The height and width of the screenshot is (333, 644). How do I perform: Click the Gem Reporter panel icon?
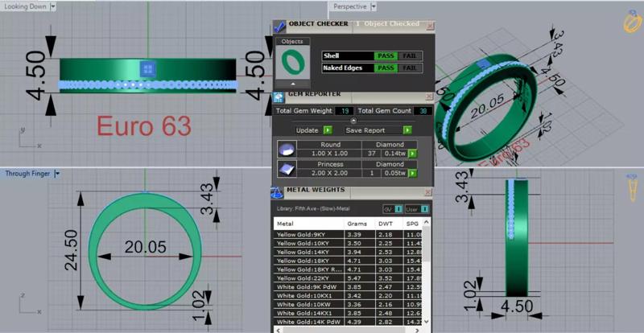coord(278,97)
